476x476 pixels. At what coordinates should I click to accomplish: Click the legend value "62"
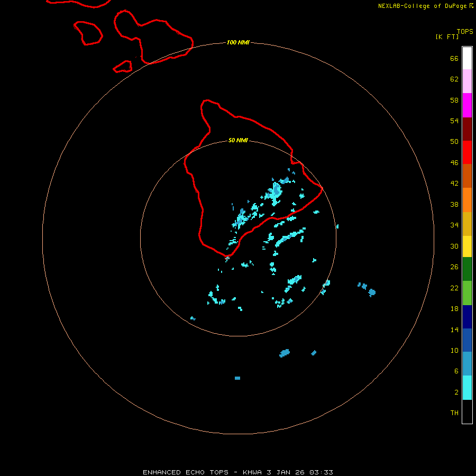[x=454, y=79]
